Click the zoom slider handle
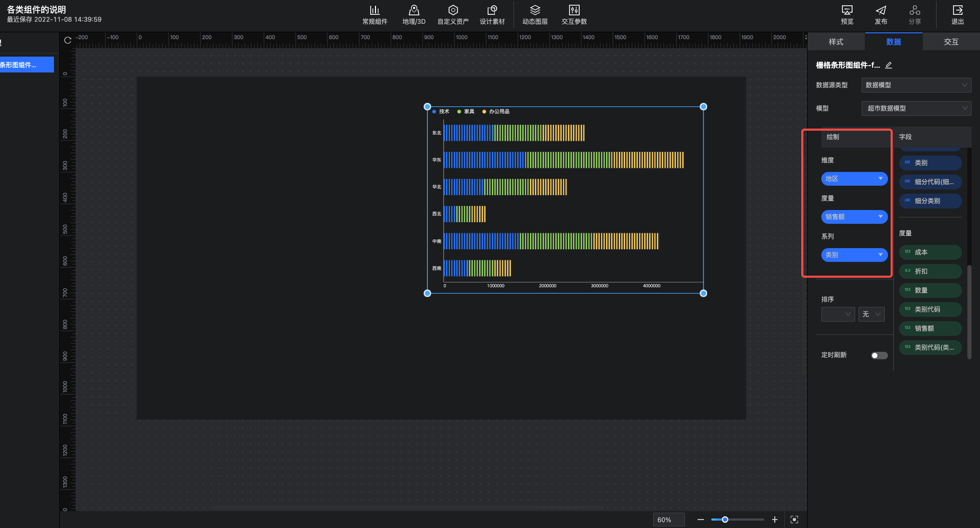The image size is (980, 528). point(725,520)
